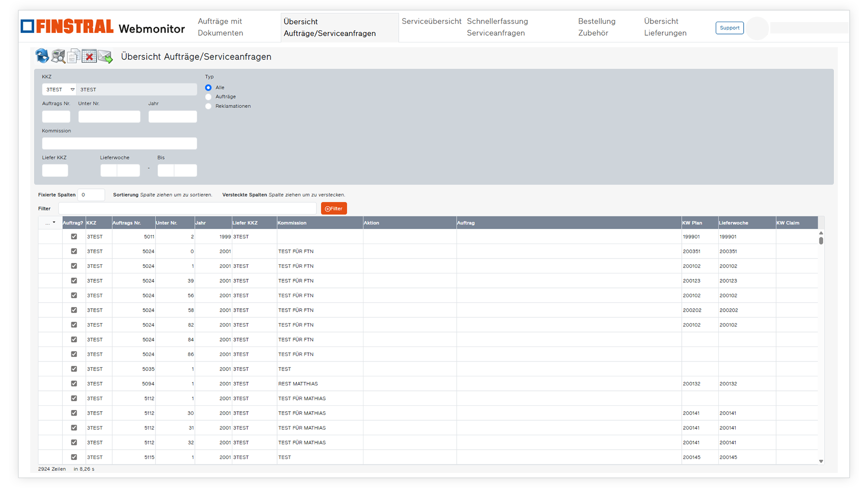Click the Jahr input field
Image resolution: width=868 pixels, height=488 pixels.
click(x=172, y=117)
